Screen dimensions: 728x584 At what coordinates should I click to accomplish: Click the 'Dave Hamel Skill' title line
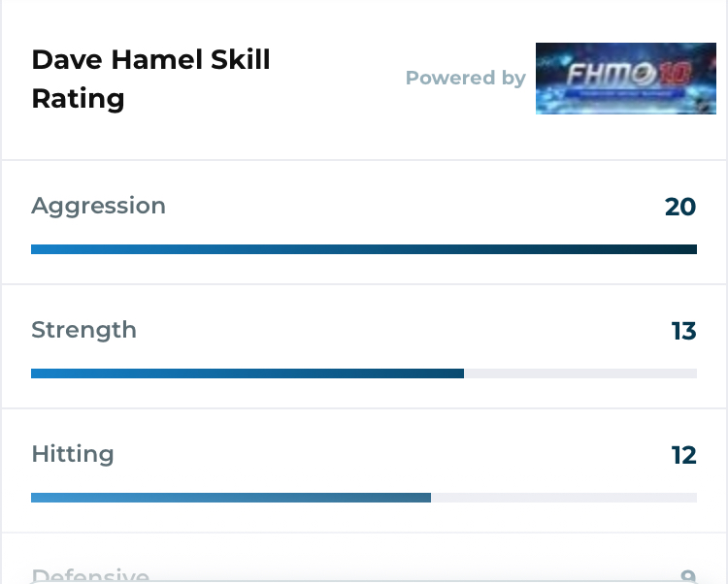click(150, 60)
